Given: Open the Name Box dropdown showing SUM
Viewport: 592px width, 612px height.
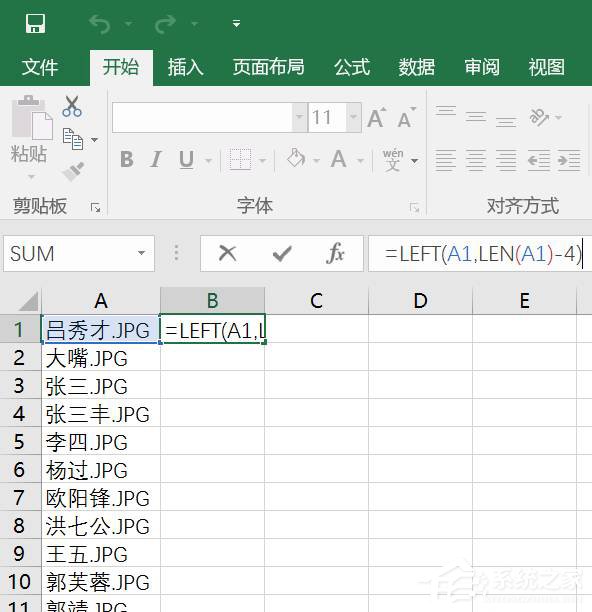Looking at the screenshot, I should point(141,253).
